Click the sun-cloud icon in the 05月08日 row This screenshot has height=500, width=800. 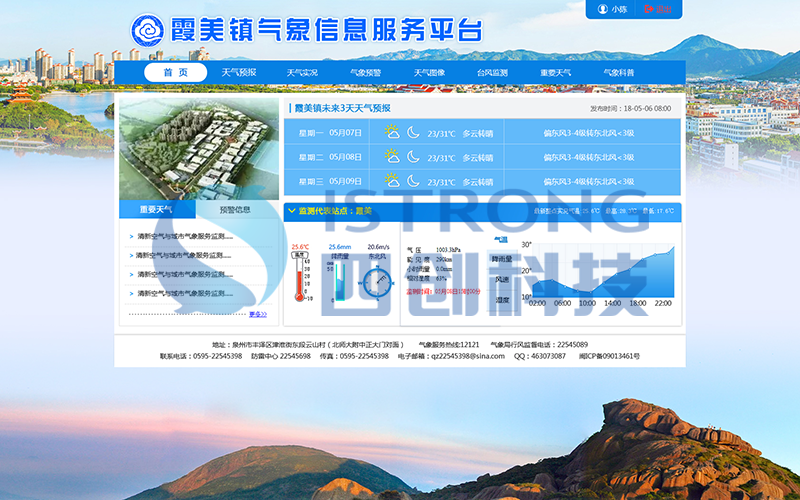pos(392,156)
